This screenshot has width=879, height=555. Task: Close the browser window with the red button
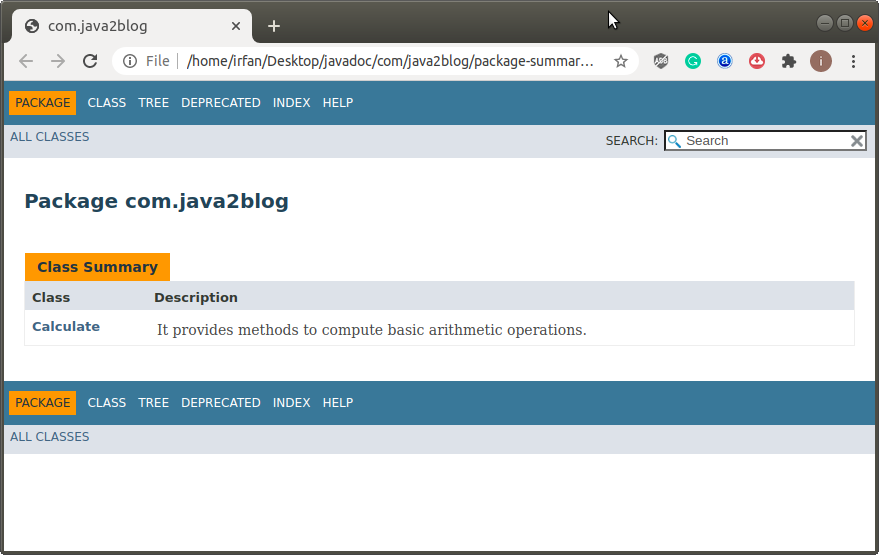coord(865,23)
